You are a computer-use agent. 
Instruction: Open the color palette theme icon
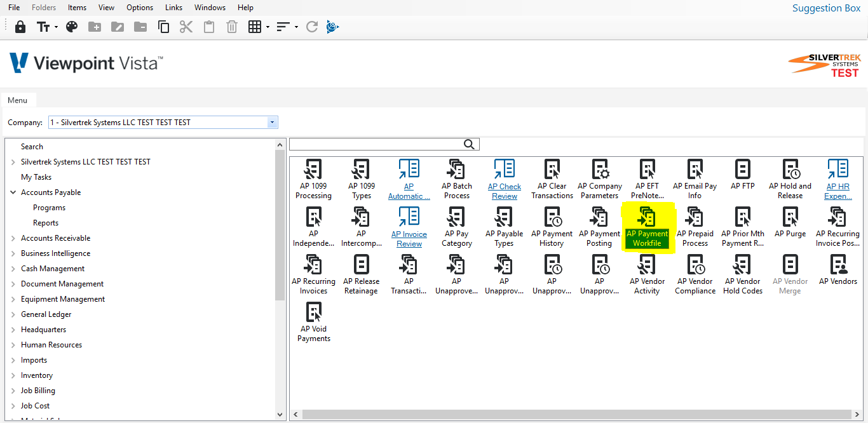pos(72,27)
